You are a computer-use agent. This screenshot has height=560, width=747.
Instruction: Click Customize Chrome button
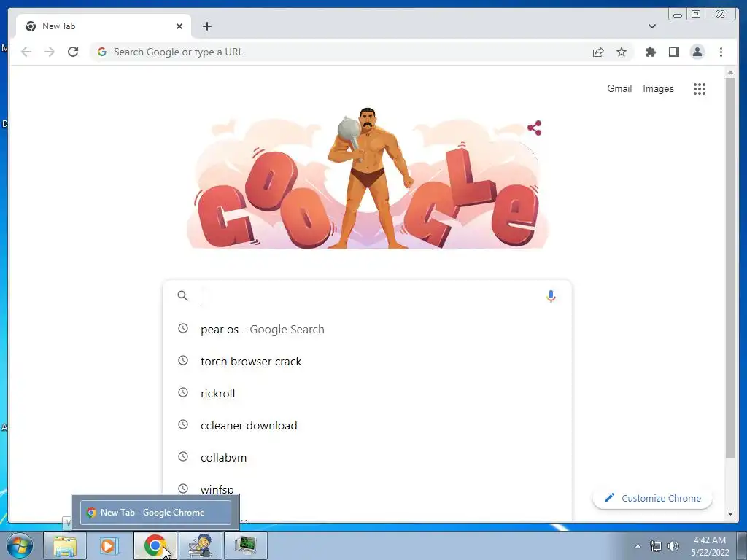tap(652, 498)
